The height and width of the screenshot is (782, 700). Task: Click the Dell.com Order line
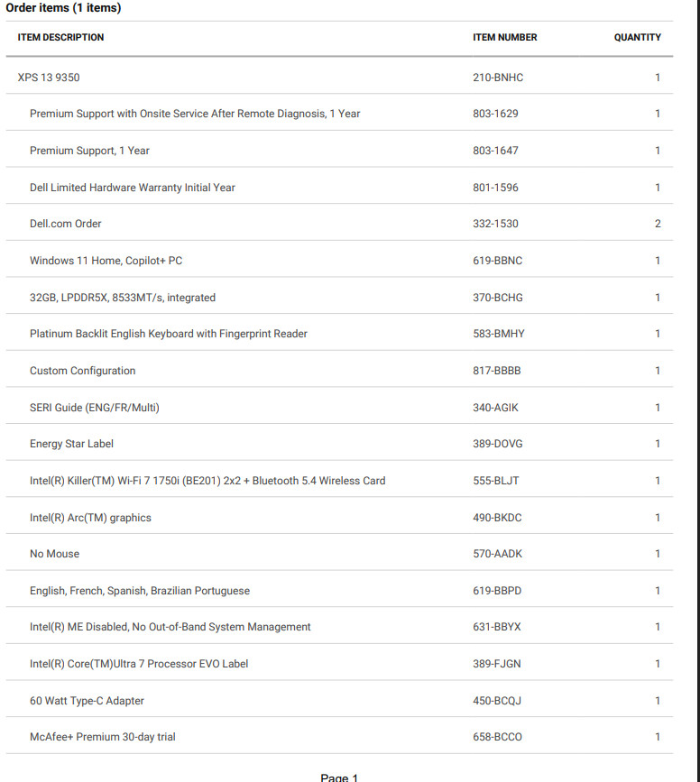click(x=339, y=224)
